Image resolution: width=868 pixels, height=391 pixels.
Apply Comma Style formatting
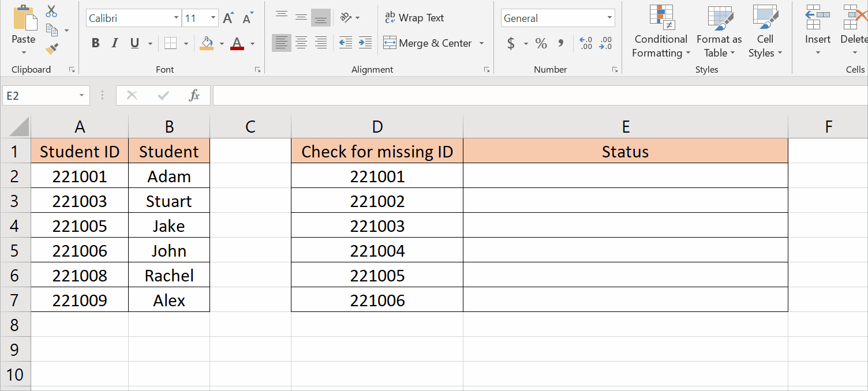tap(560, 43)
